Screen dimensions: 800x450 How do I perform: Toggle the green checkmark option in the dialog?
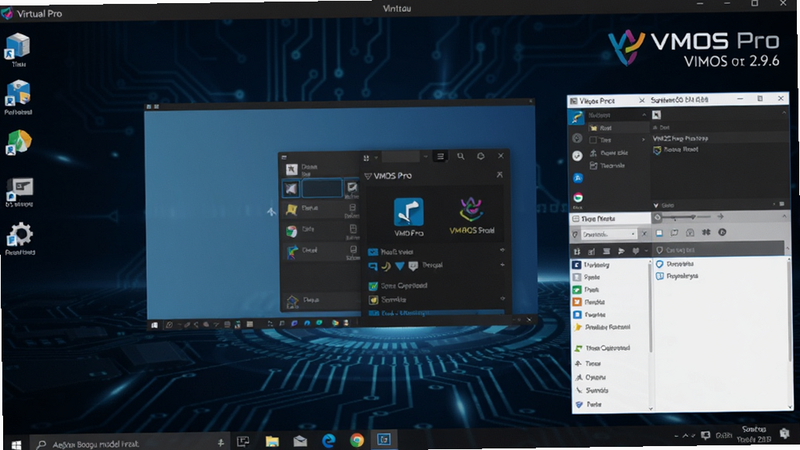[373, 286]
